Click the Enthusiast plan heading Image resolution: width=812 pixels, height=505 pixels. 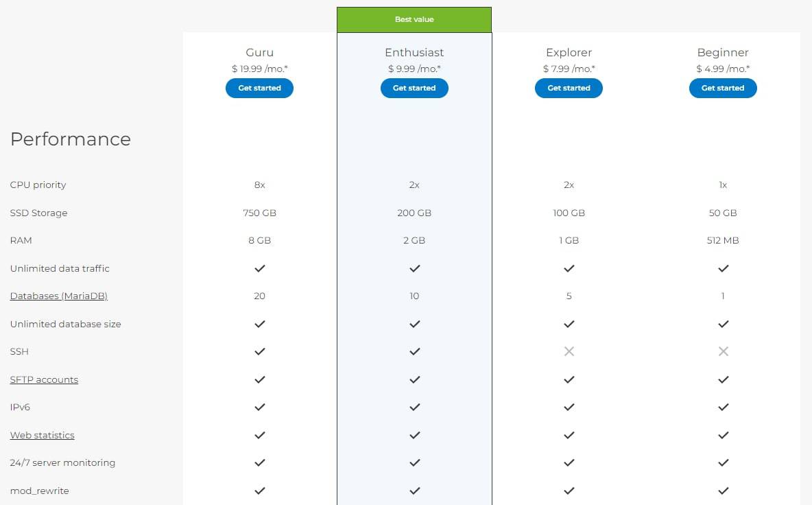(x=414, y=52)
